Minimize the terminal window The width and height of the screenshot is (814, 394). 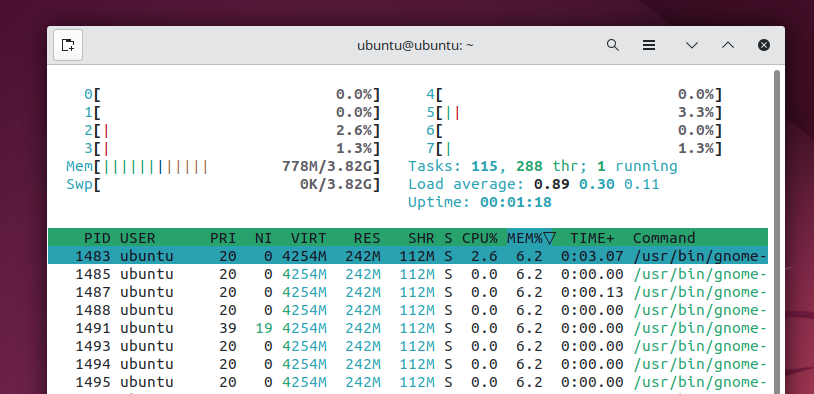click(691, 45)
